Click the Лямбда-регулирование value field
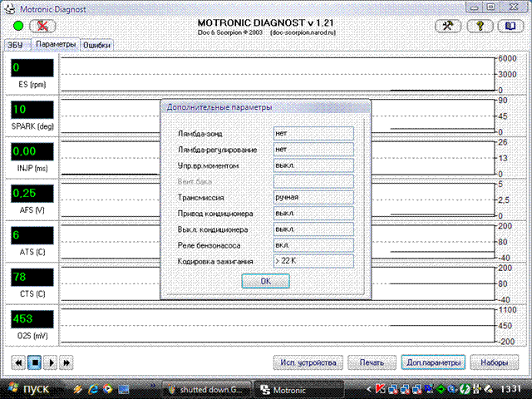The image size is (532, 399). click(313, 150)
